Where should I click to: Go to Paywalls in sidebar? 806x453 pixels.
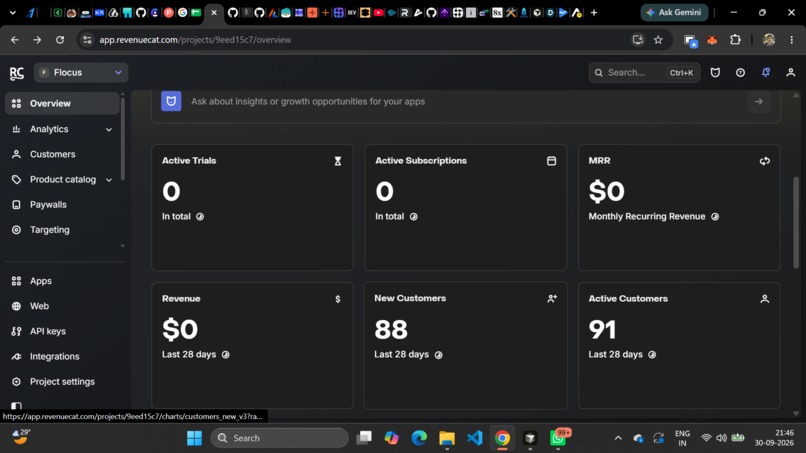(48, 205)
